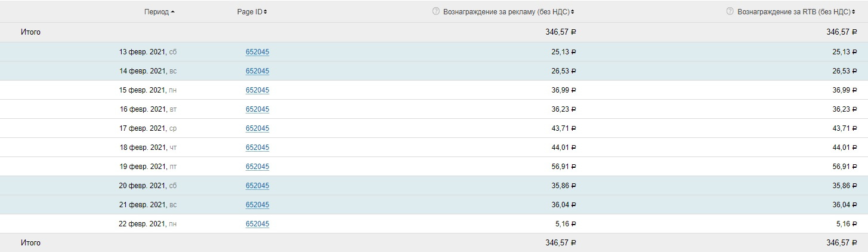This screenshot has height=252, width=868.
Task: Follow Page ID link for 15 февр. 2021
Action: [257, 90]
